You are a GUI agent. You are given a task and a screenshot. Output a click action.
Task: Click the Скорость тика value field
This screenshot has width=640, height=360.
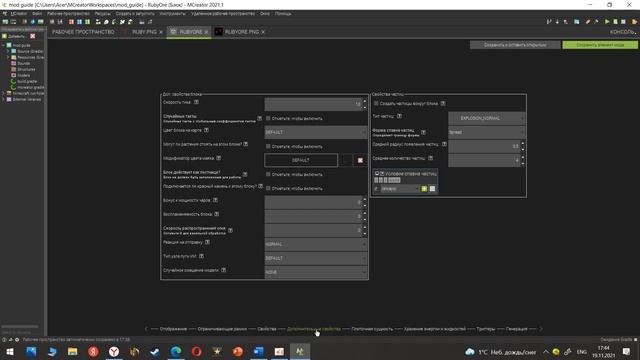point(313,104)
